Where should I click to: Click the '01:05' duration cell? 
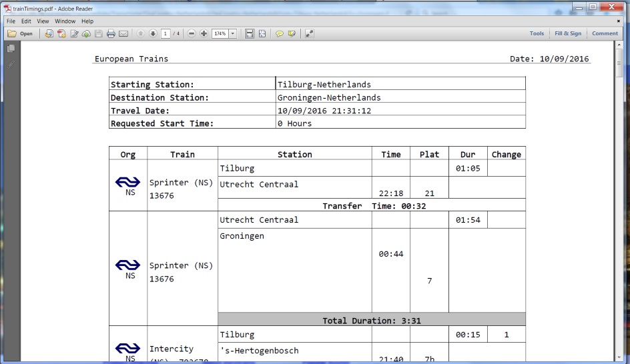click(468, 169)
